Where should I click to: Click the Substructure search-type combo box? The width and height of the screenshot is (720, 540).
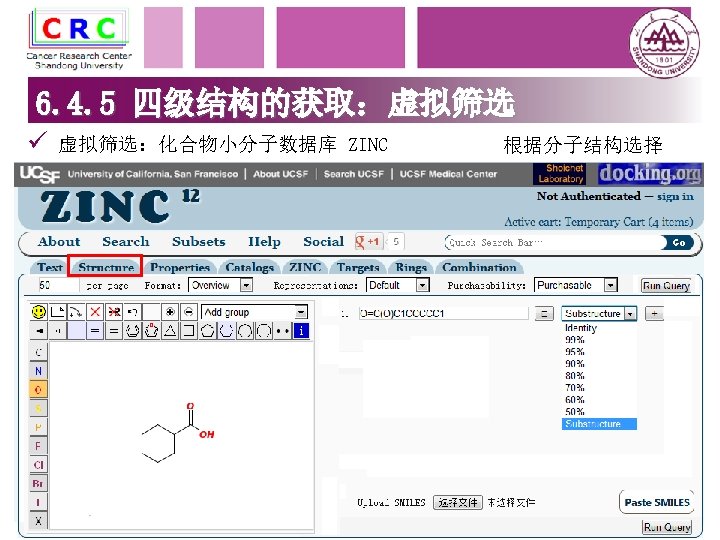[599, 313]
